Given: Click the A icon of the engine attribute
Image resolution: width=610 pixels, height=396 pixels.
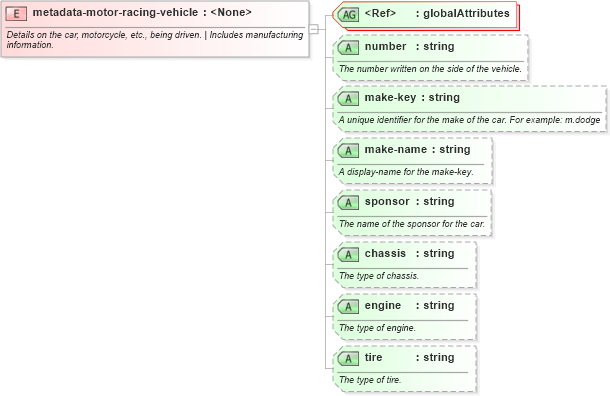Looking at the screenshot, I should tap(348, 307).
